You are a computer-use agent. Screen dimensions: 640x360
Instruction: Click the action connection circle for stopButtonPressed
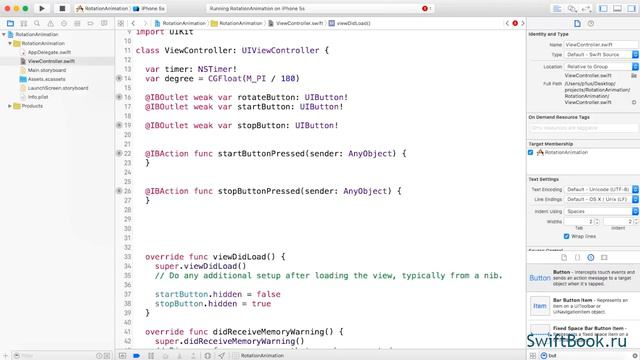tap(119, 191)
